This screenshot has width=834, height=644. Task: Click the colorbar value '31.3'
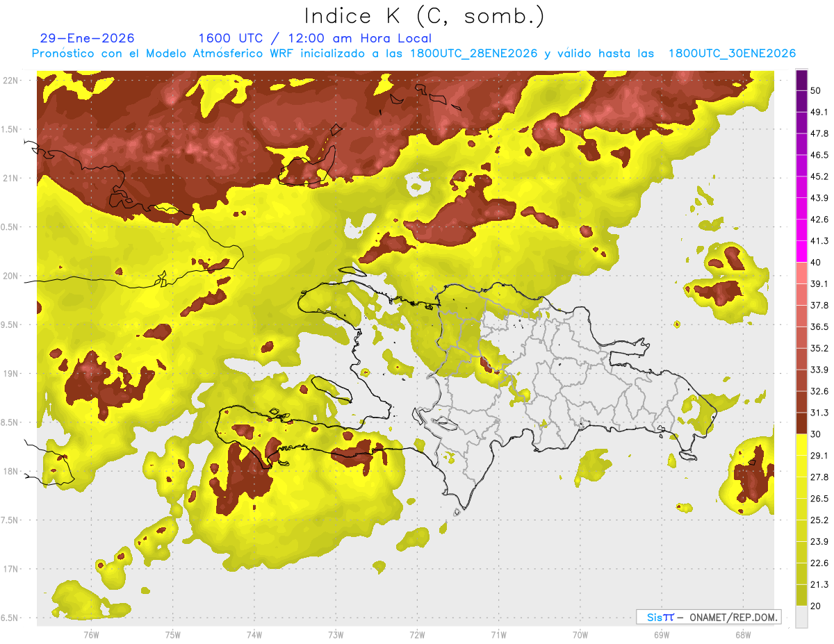[x=819, y=413]
